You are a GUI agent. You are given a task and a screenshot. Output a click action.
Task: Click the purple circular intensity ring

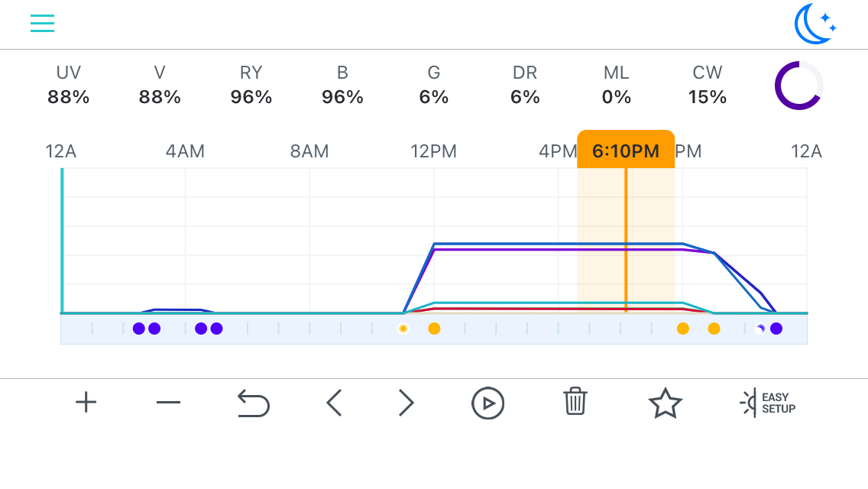point(798,86)
